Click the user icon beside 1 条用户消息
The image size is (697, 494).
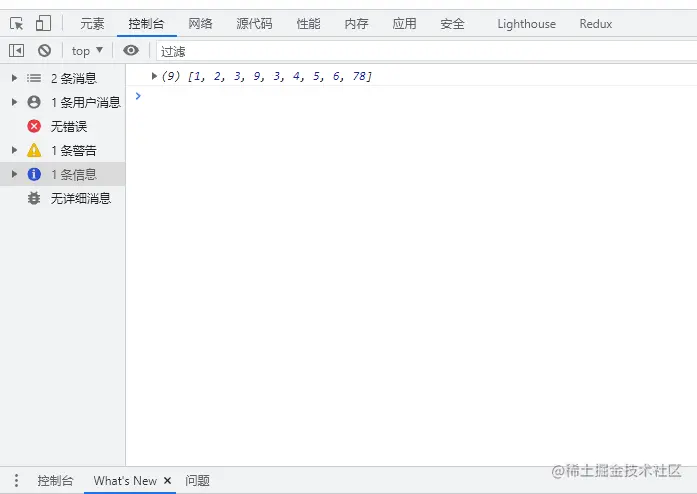click(x=34, y=102)
